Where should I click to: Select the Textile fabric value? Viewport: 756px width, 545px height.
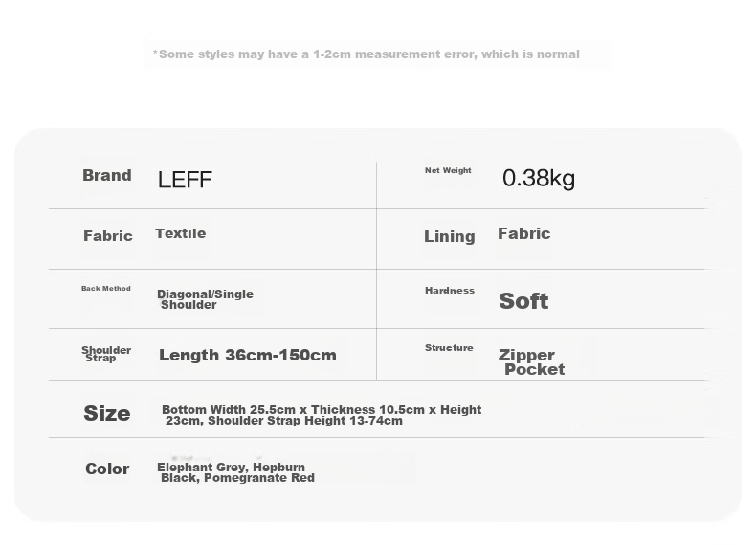[x=180, y=233]
